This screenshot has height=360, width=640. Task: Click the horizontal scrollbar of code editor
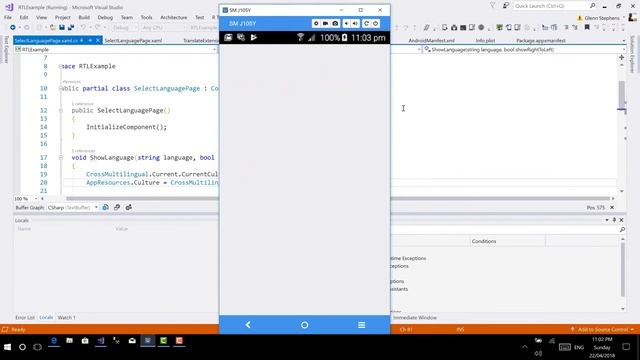pos(339,199)
